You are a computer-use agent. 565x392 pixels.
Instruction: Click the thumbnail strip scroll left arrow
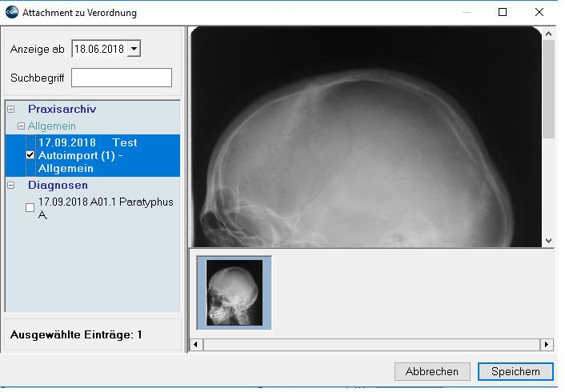pos(195,345)
